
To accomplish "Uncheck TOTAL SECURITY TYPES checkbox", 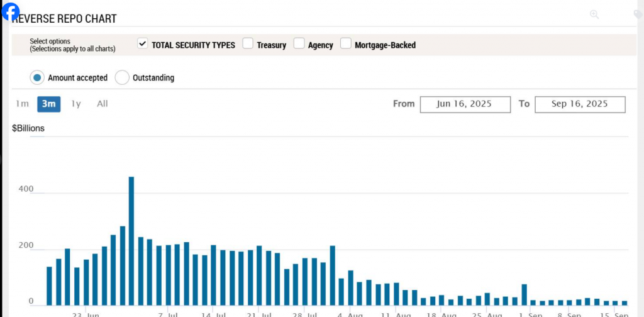I will click(143, 44).
